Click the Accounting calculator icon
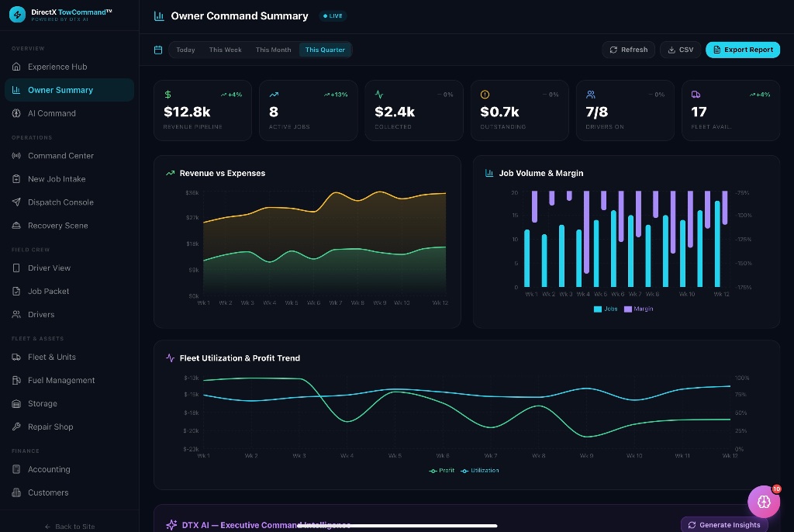794x532 pixels. coord(16,469)
